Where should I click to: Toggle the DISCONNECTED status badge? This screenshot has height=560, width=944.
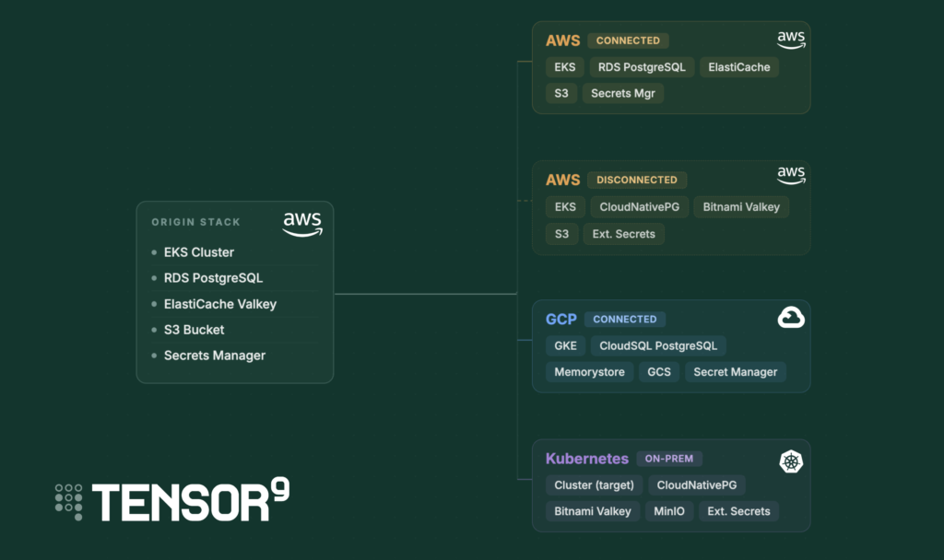point(637,180)
